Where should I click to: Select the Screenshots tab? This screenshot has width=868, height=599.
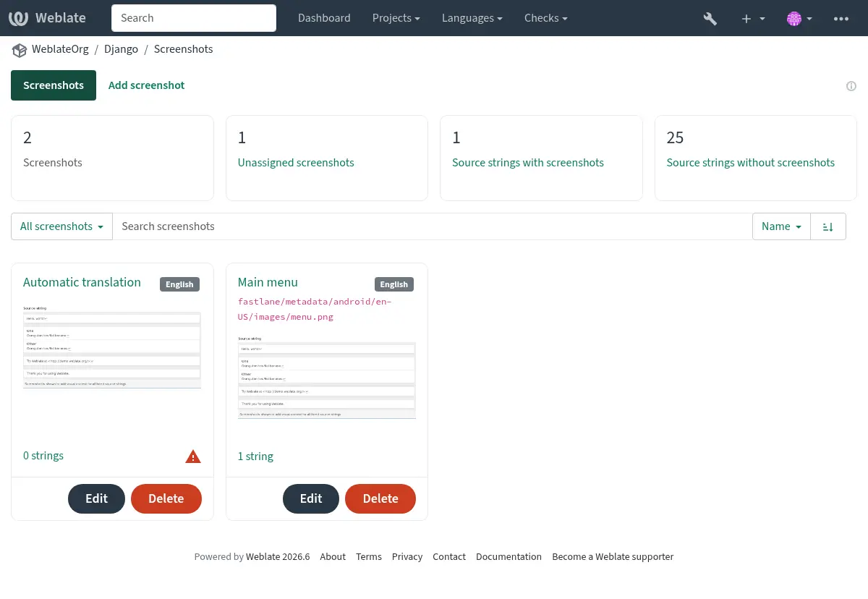click(x=54, y=85)
